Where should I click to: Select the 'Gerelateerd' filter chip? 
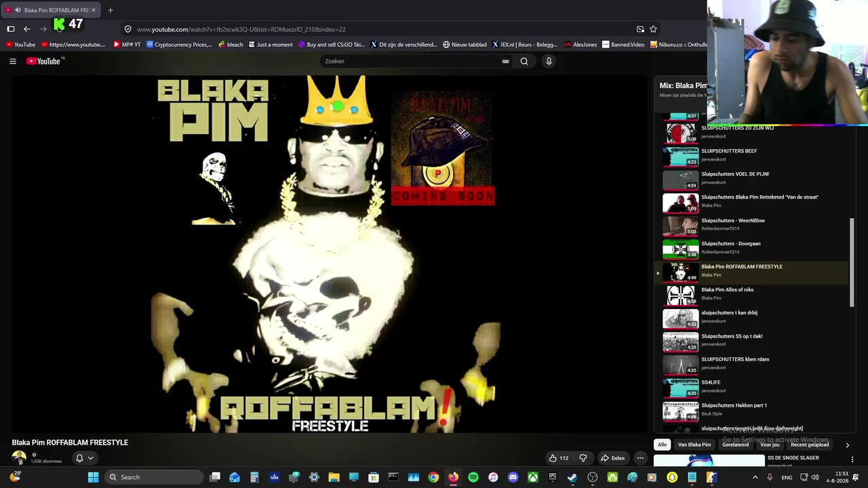point(736,445)
